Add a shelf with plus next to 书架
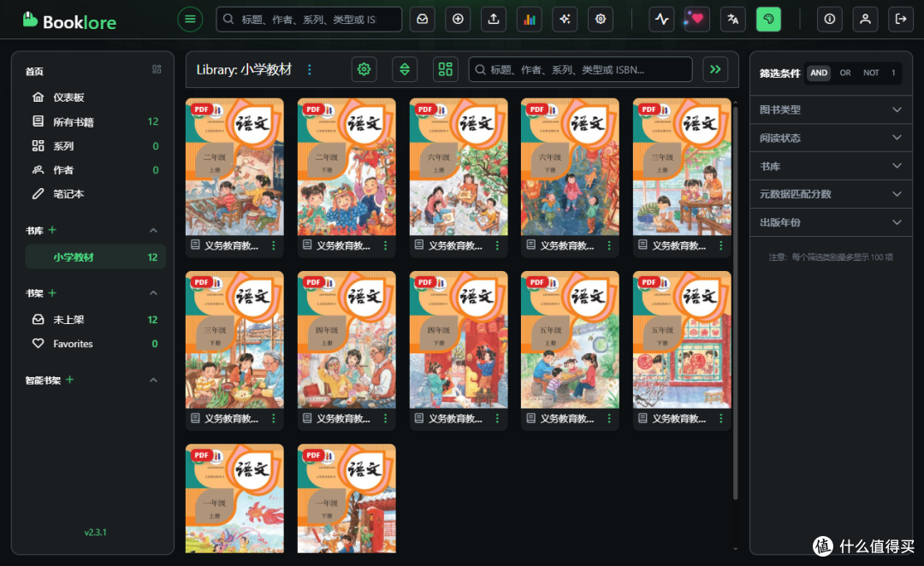 [x=52, y=292]
